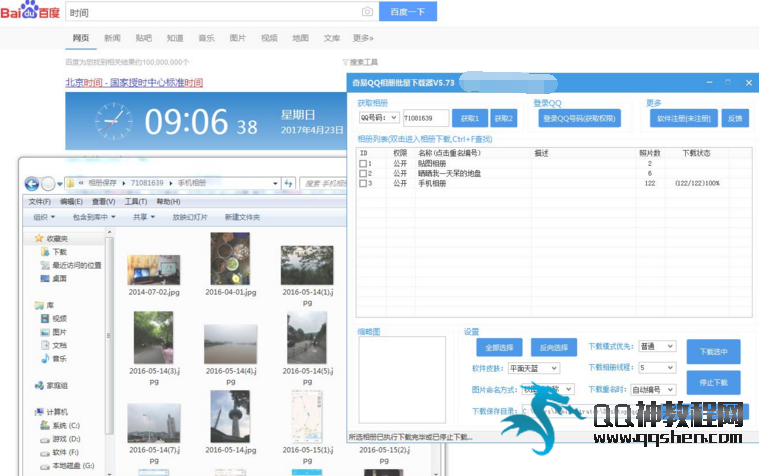Screen dimensions: 759x476
Task: Click 反向选择 button
Action: coord(554,347)
